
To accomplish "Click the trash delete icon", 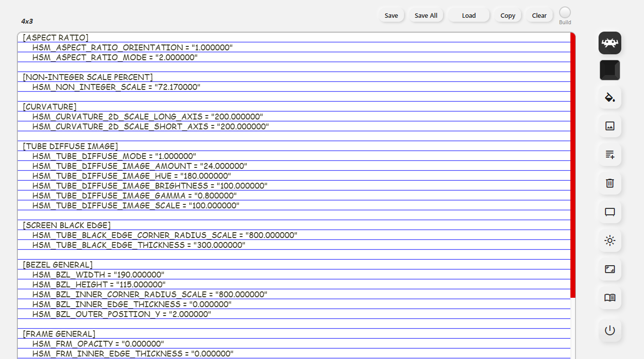I will (609, 183).
